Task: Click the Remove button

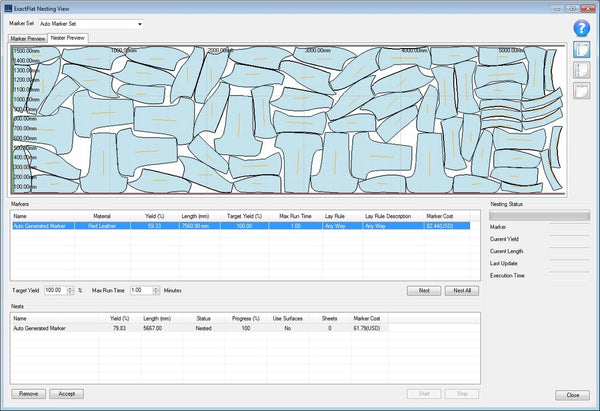Action: (28, 395)
